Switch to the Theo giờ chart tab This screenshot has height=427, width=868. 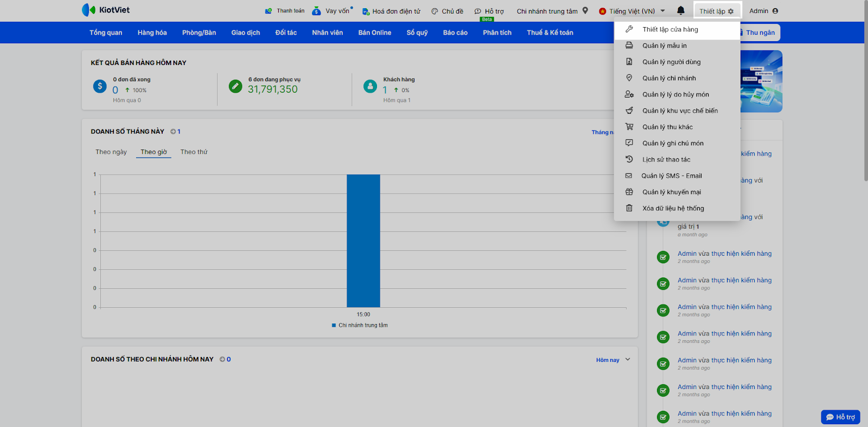154,152
